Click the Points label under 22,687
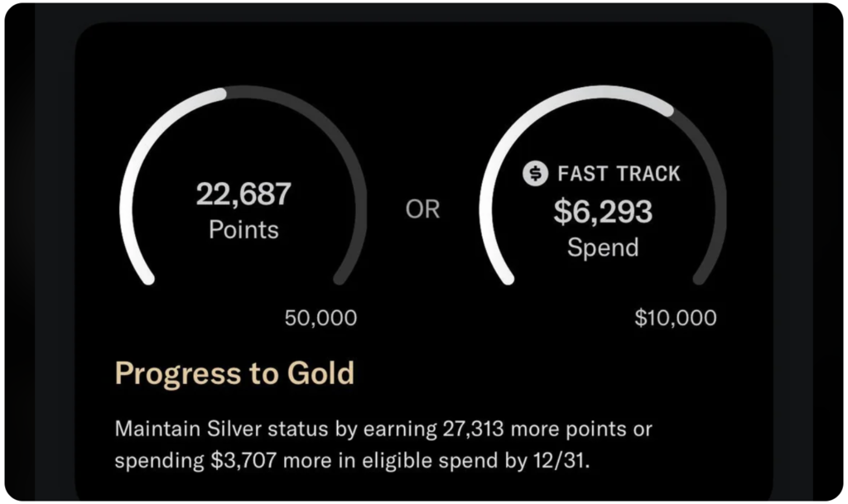This screenshot has height=504, width=848. click(x=243, y=229)
